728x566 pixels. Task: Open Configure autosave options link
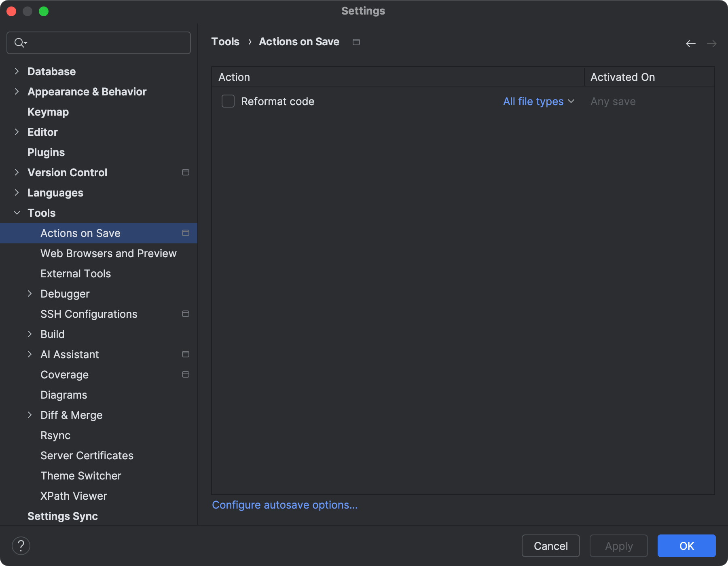pos(284,505)
